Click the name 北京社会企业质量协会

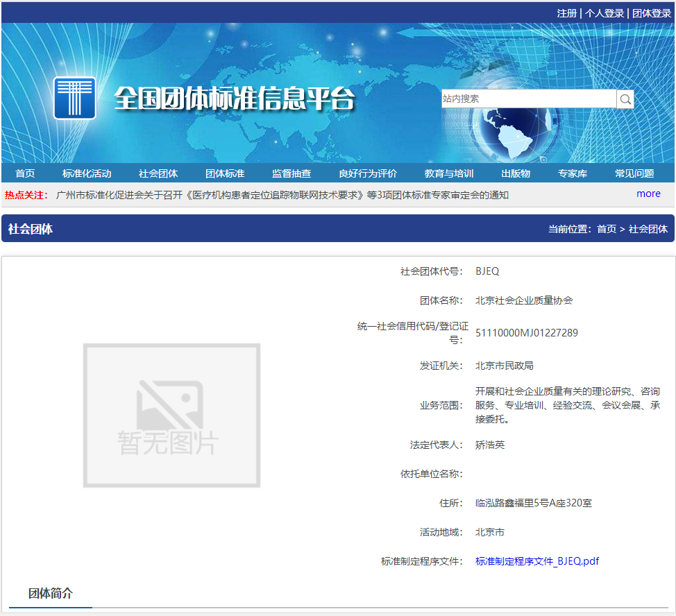click(x=524, y=300)
